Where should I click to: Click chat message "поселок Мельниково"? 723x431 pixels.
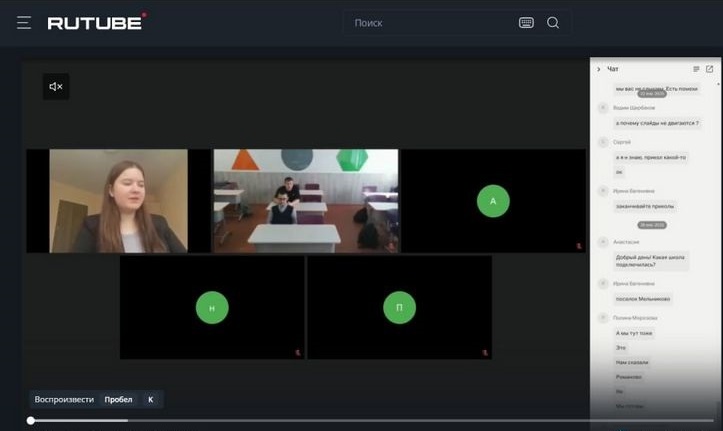click(643, 299)
